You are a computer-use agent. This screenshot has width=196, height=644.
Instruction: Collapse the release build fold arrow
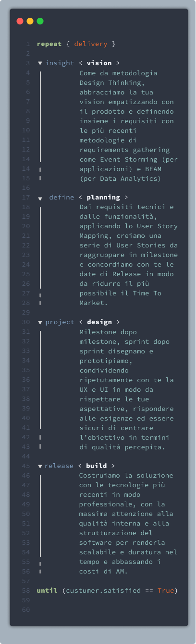[40, 466]
